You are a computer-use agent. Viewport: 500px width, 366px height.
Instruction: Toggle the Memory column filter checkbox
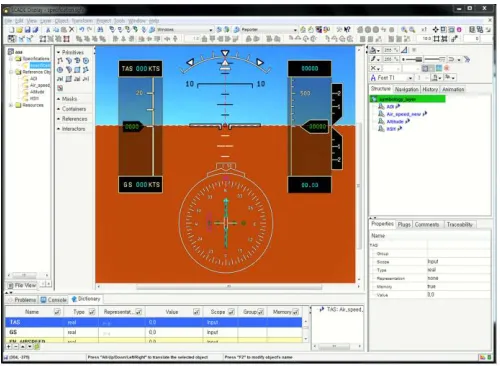295,312
